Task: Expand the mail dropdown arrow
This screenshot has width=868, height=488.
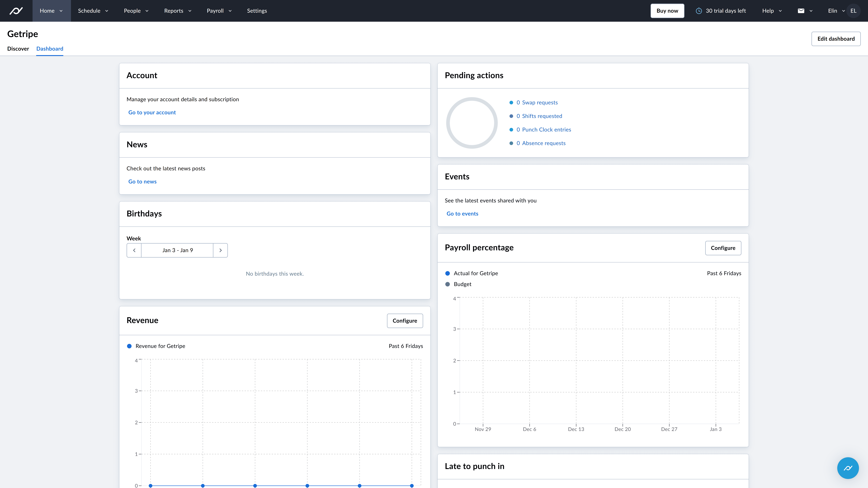Action: coord(811,11)
